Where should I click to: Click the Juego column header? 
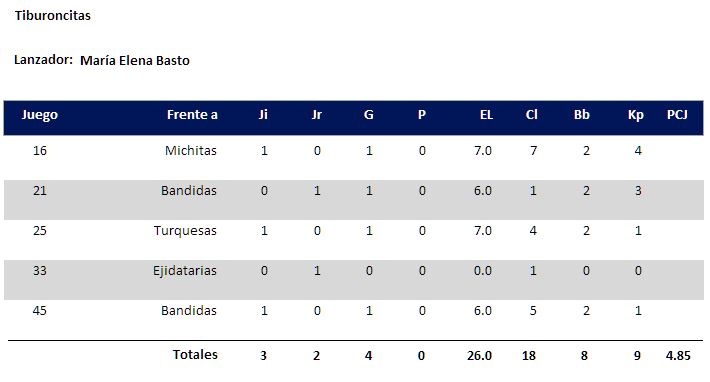[x=40, y=115]
